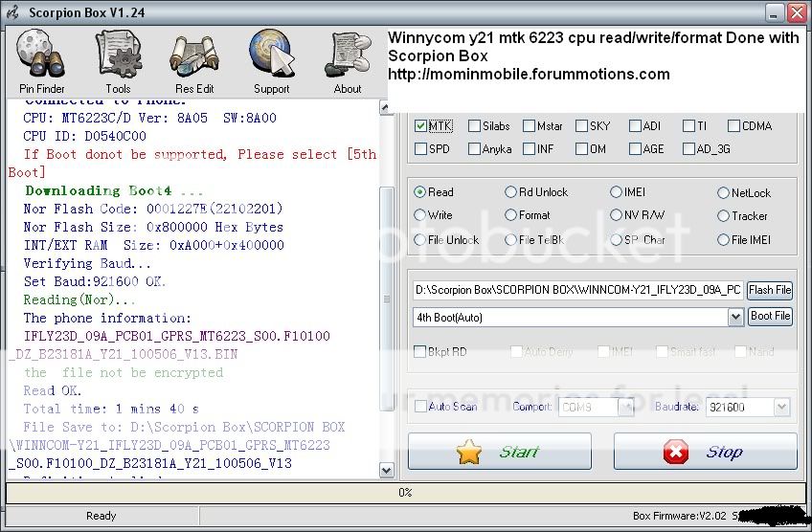Viewport: 812px width, 532px height.
Task: Click the log scrollbar thumb
Action: tap(386, 299)
